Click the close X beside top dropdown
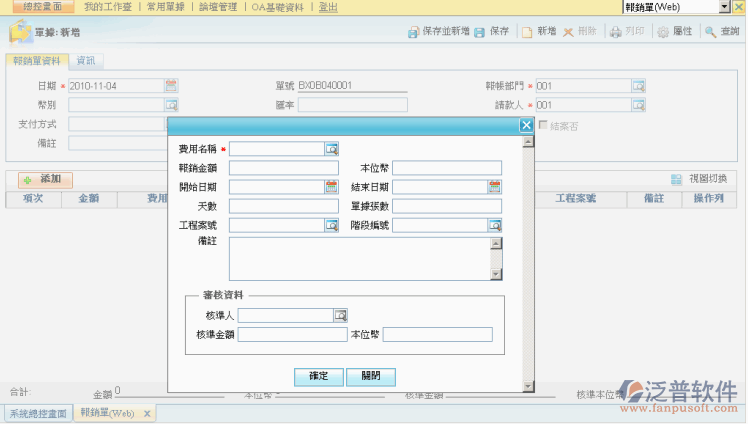 coord(738,7)
